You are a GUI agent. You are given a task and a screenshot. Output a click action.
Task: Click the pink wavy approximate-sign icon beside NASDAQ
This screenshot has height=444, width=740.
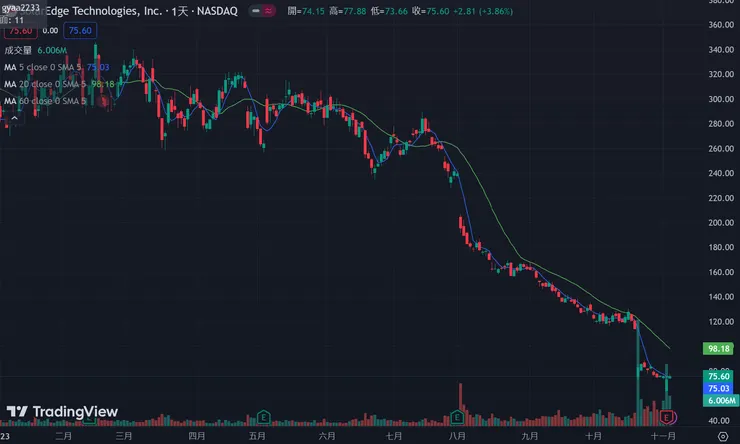(268, 11)
